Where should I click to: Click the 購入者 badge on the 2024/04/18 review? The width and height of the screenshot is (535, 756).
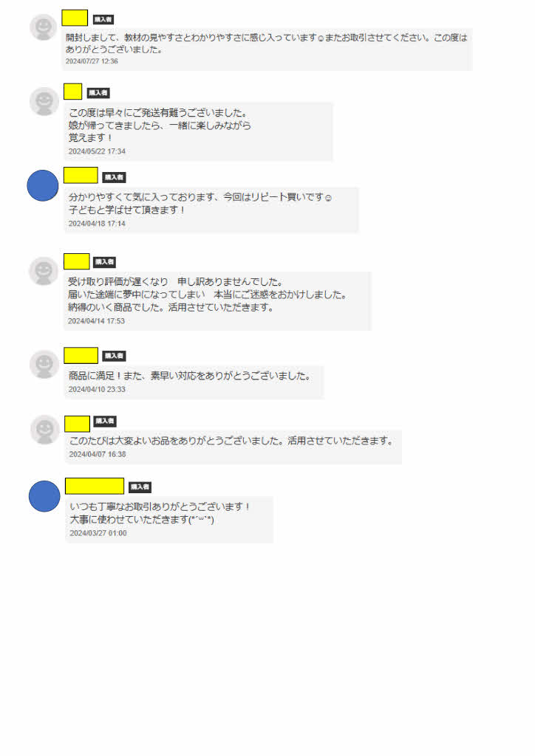(x=115, y=177)
